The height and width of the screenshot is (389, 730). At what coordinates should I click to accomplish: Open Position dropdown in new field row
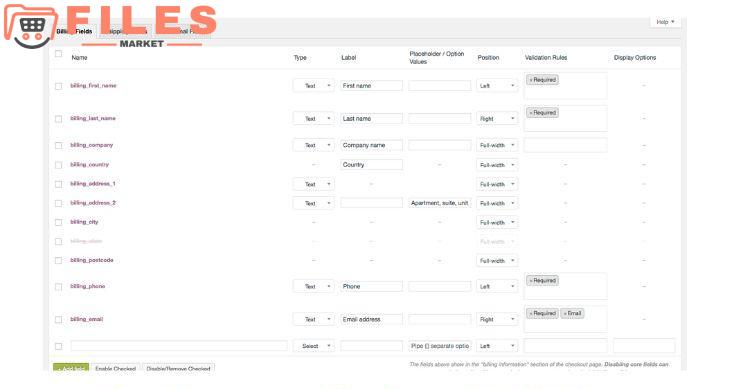pyautogui.click(x=497, y=346)
